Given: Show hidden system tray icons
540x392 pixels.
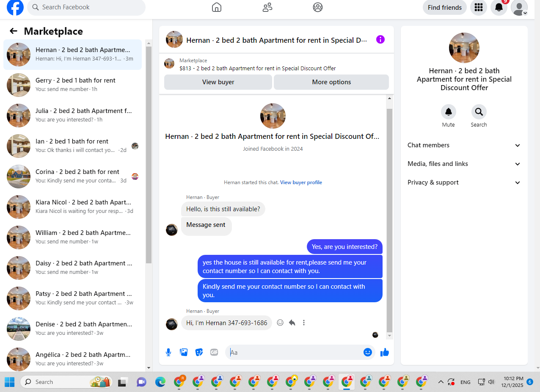Looking at the screenshot, I should point(441,382).
